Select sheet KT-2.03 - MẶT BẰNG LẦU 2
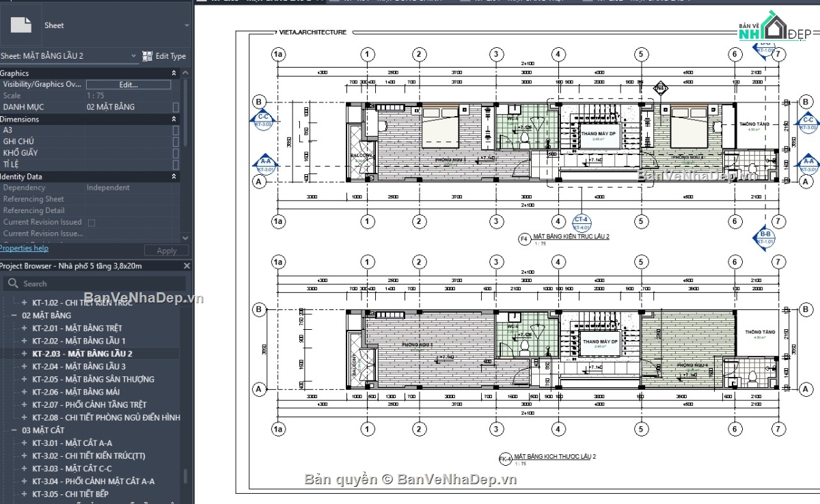820x504 pixels. (82, 354)
